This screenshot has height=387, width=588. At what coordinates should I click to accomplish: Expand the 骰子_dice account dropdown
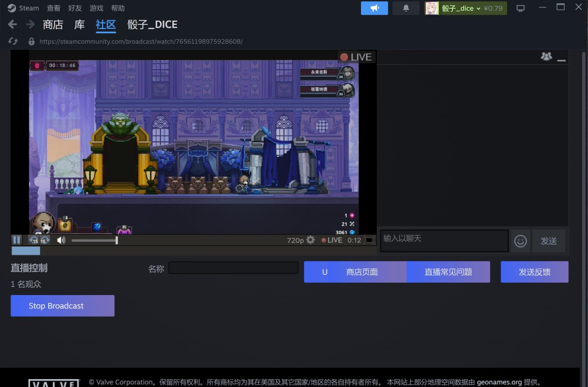(x=461, y=8)
